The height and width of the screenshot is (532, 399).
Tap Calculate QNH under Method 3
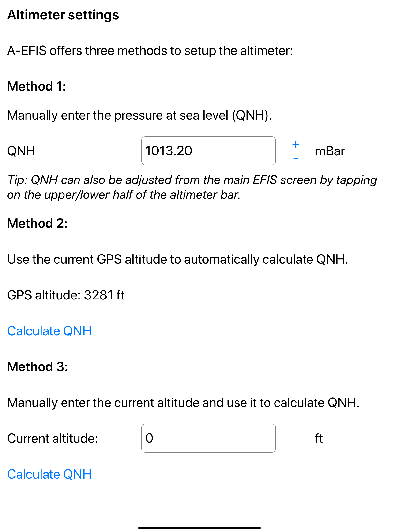pyautogui.click(x=49, y=474)
